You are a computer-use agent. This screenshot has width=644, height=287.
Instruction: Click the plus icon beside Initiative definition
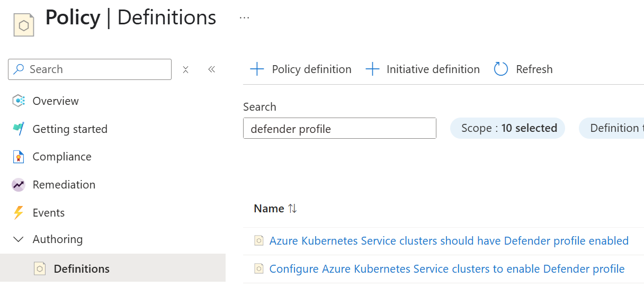tap(373, 69)
